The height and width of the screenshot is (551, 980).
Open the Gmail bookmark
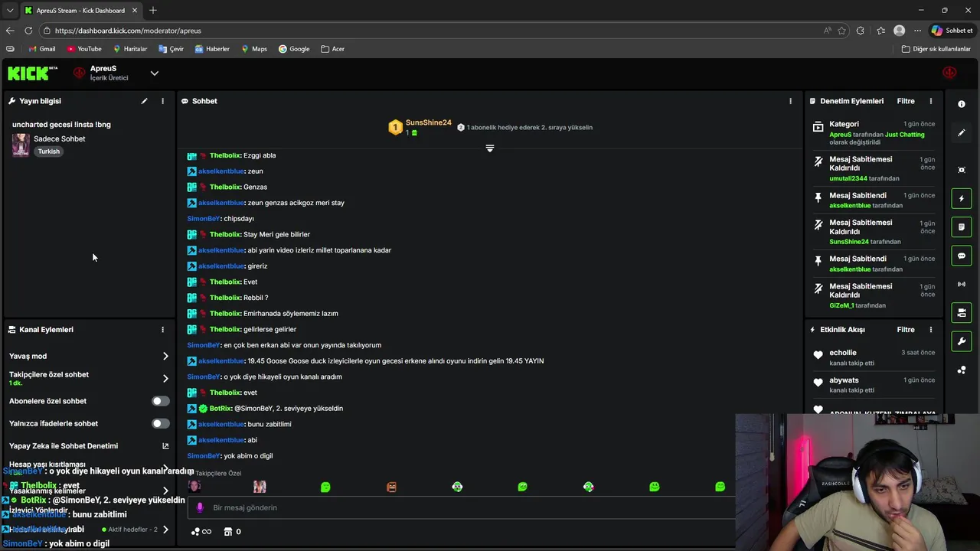tap(42, 49)
